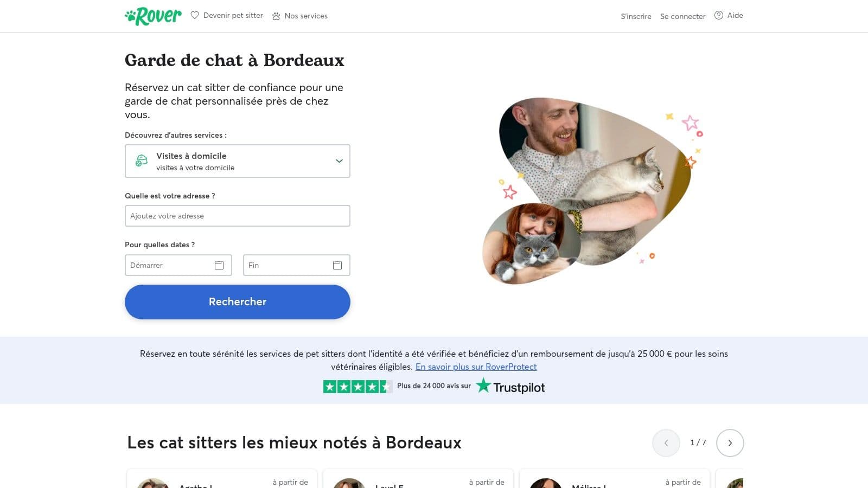Click the home visit service icon in the selector
This screenshot has width=868, height=488.
click(x=141, y=160)
